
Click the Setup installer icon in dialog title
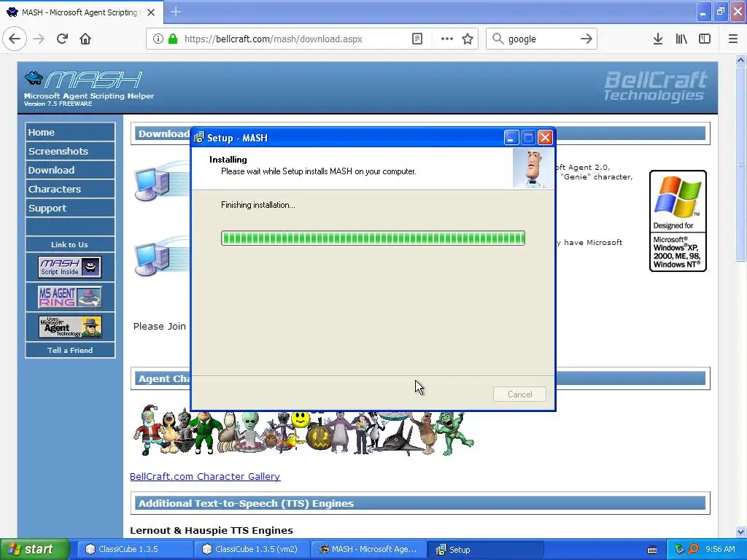[198, 138]
